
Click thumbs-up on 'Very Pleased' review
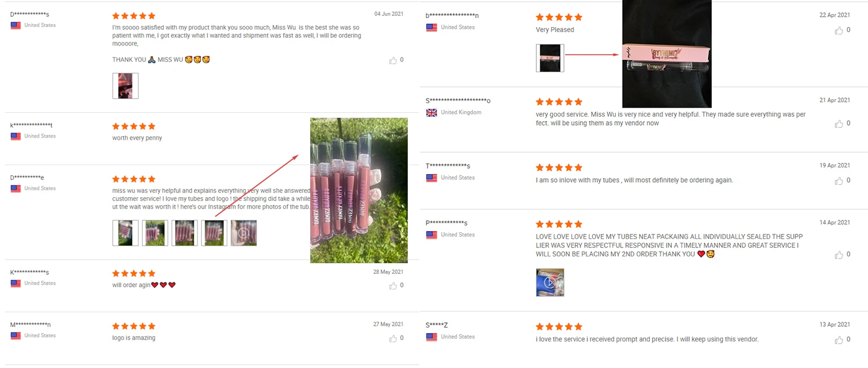(x=839, y=30)
